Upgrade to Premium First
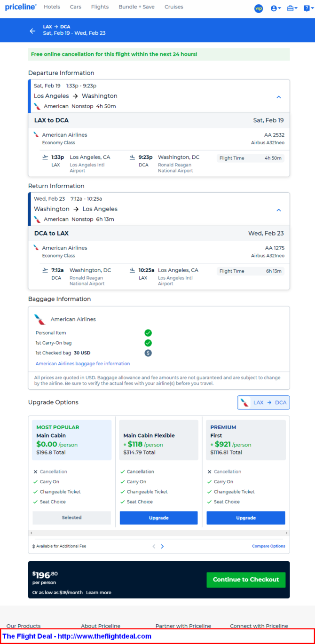Image resolution: width=315 pixels, height=644 pixels. [245, 518]
